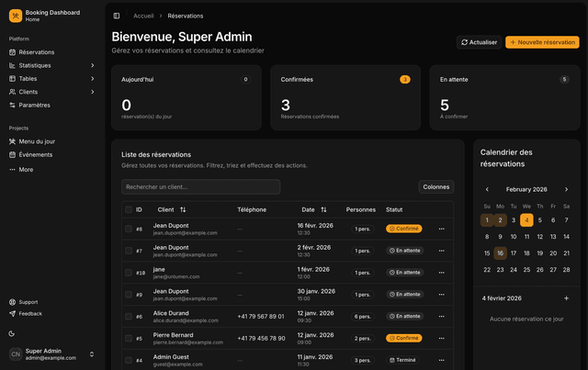
Task: Open actions menu for reservation #7
Action: [x=441, y=251]
